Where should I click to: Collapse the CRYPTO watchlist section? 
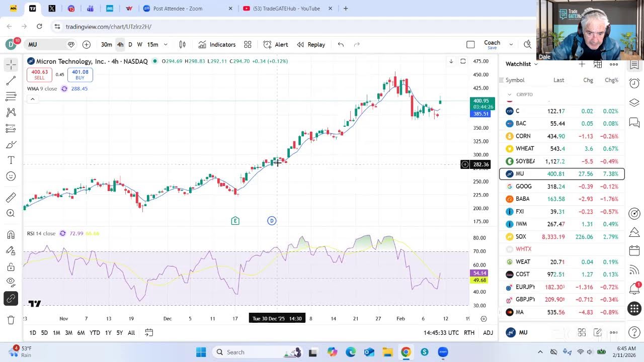click(510, 95)
